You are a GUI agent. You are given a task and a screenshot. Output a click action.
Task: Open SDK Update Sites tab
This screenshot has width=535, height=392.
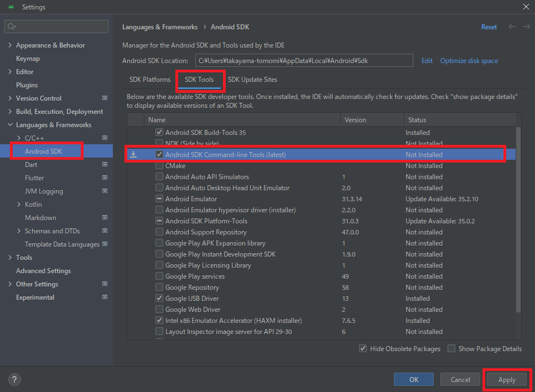(x=252, y=80)
